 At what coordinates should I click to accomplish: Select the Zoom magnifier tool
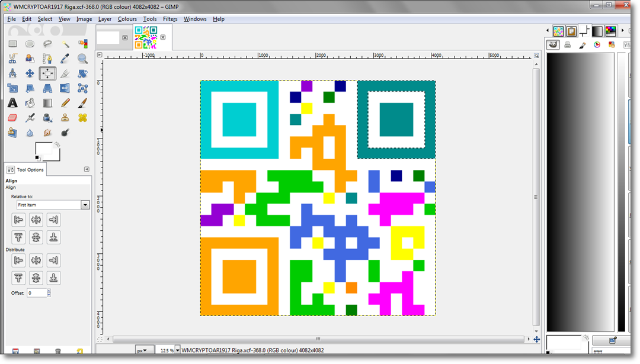click(x=82, y=59)
